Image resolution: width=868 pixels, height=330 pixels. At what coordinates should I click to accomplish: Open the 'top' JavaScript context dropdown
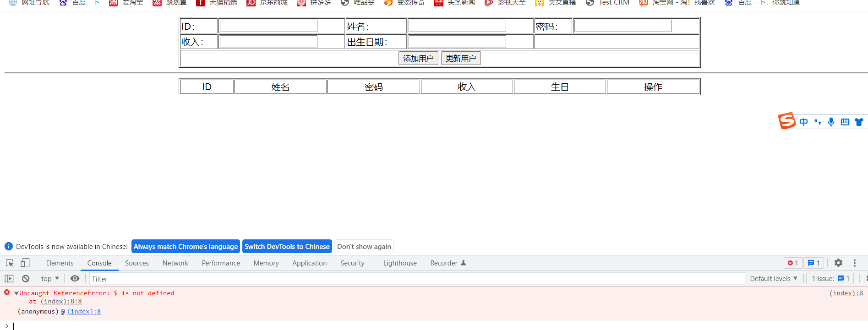point(50,279)
